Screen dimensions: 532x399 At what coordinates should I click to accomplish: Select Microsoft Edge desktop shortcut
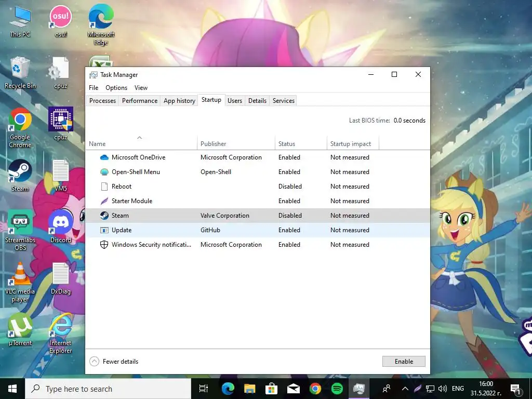101,25
